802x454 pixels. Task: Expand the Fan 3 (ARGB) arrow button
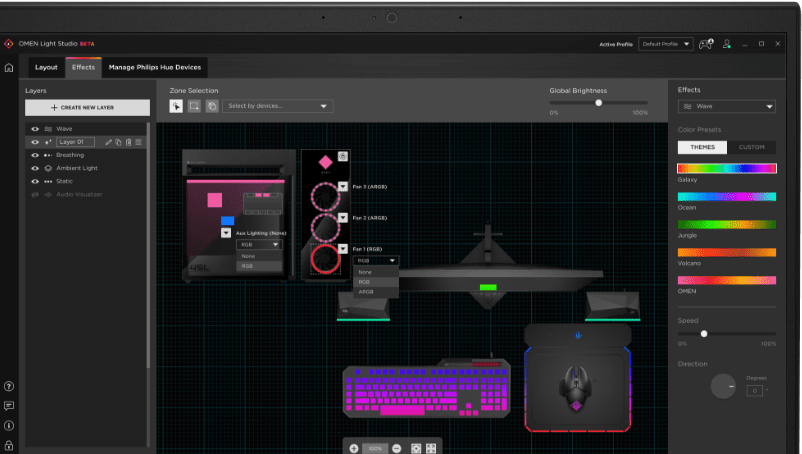tap(343, 187)
